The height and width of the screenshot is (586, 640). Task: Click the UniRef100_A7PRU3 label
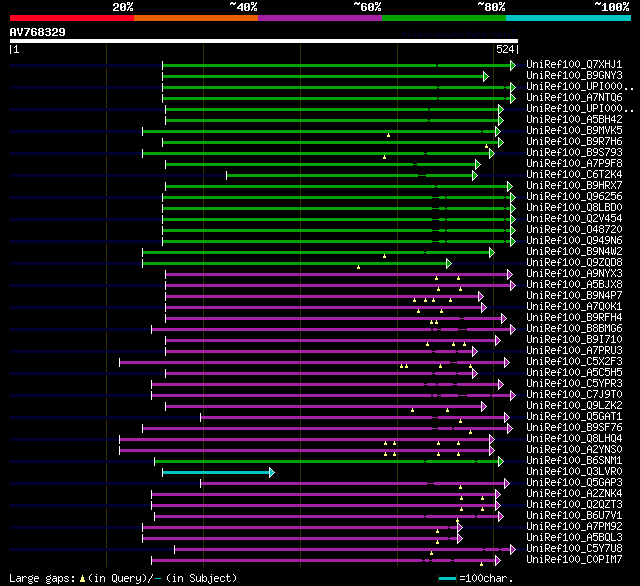pyautogui.click(x=574, y=351)
